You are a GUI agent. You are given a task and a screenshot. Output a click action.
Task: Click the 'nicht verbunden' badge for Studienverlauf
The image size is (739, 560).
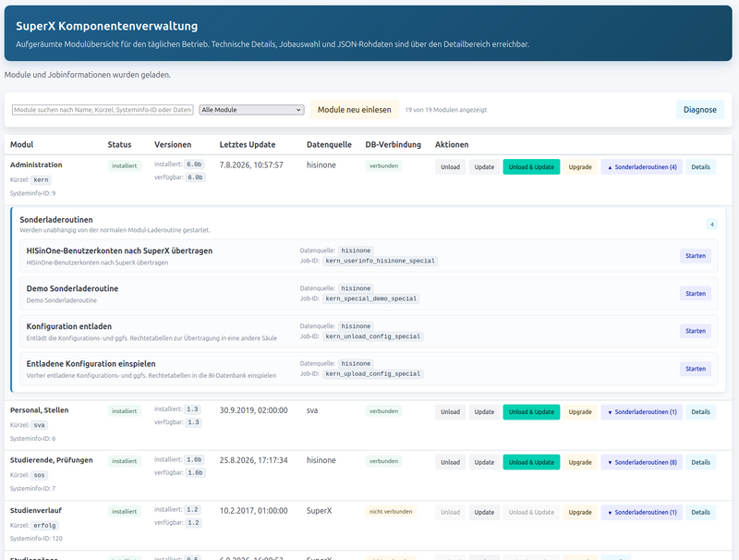pos(391,511)
